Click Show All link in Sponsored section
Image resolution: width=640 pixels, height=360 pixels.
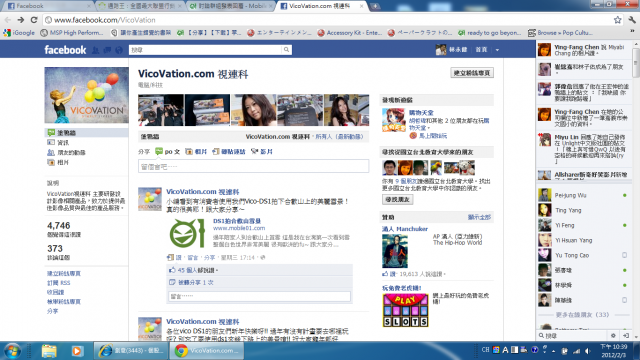[479, 217]
